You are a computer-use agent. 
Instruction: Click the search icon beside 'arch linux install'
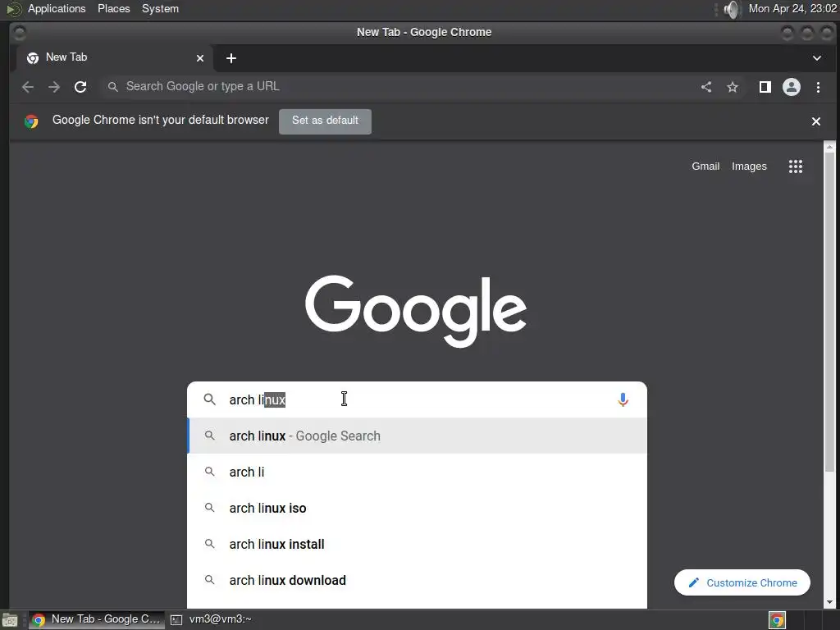(x=209, y=544)
